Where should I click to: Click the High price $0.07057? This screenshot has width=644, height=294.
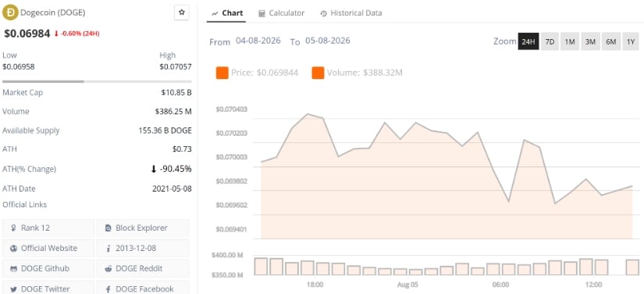[x=176, y=66]
